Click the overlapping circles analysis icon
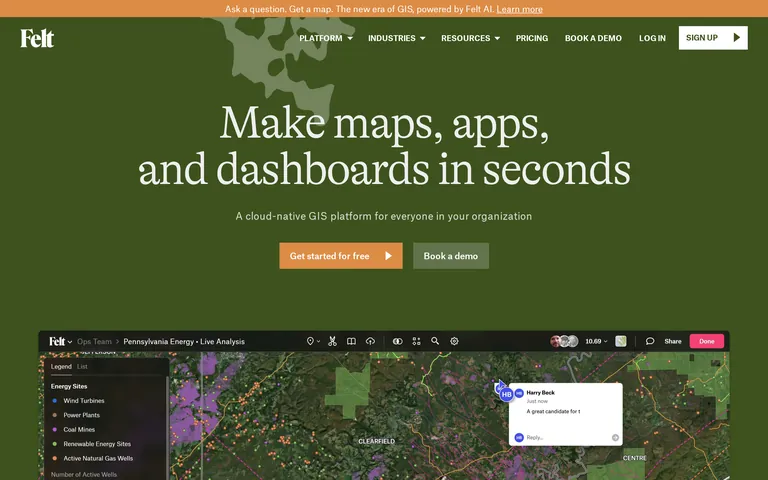Screen dimensions: 768x480 [x=398, y=341]
